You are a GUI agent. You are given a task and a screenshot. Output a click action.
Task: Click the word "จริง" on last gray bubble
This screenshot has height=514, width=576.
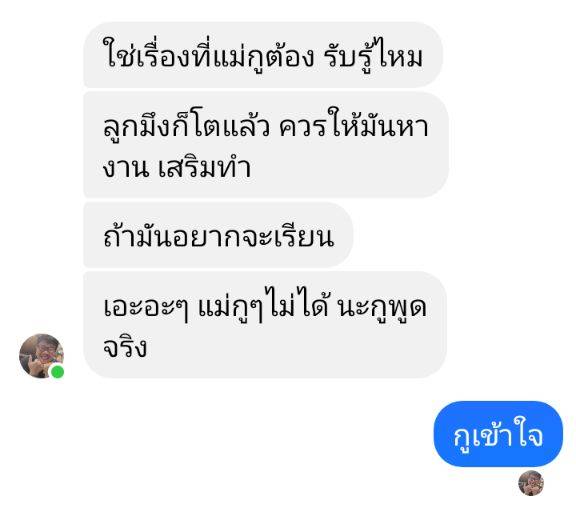[x=125, y=345]
